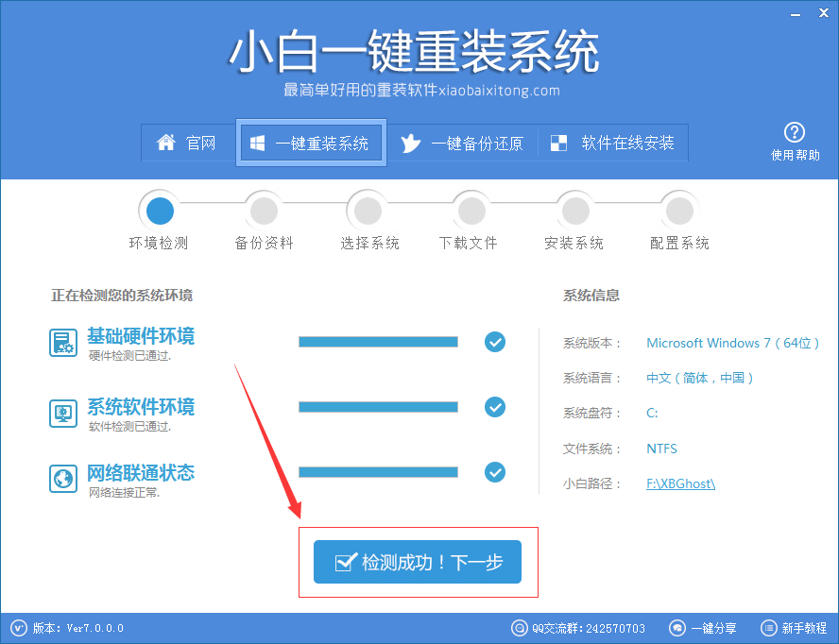Click the 一键分享 share icon
The image size is (839, 644).
[x=677, y=627]
